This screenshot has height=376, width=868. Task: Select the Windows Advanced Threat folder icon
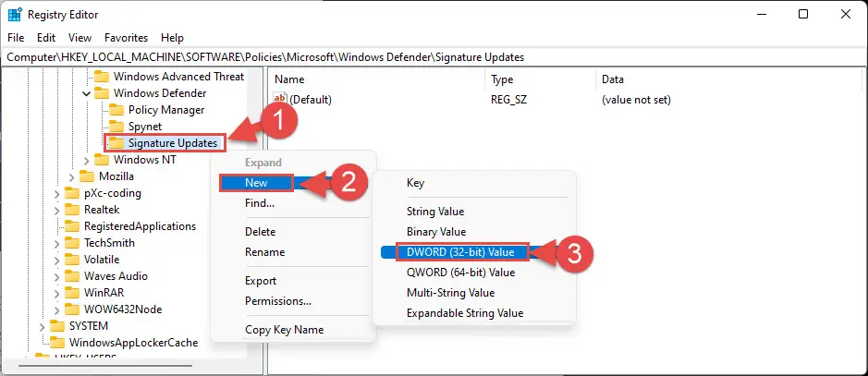click(102, 77)
